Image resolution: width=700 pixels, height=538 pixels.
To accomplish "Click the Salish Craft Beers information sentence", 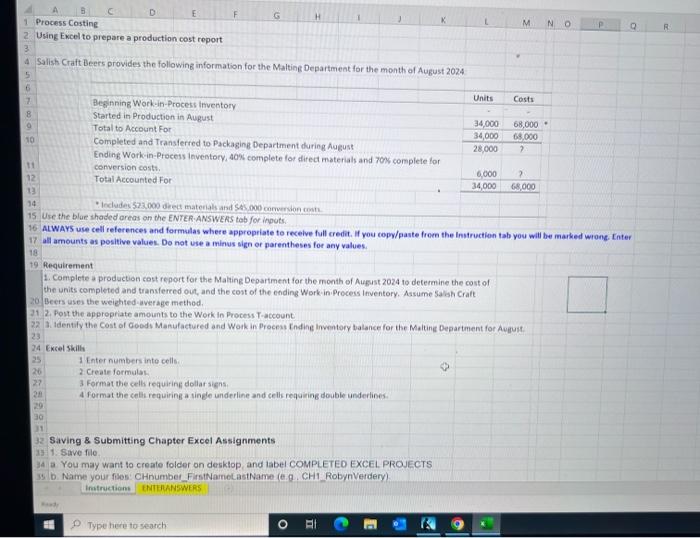I will (250, 66).
